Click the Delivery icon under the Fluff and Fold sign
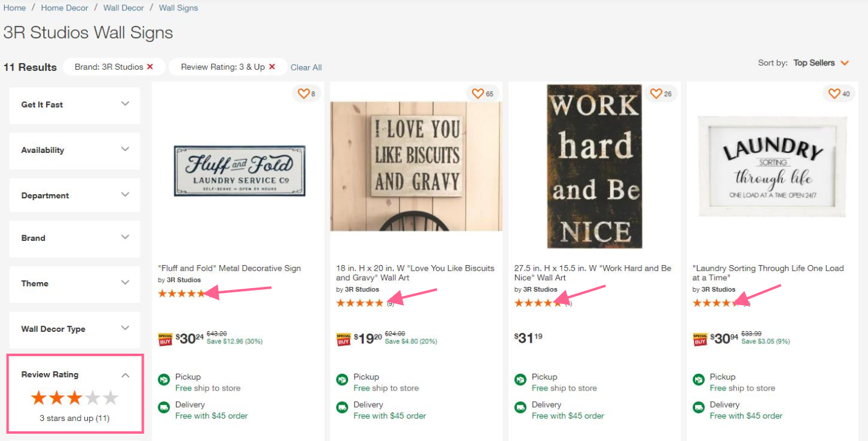Image resolution: width=868 pixels, height=441 pixels. point(164,408)
